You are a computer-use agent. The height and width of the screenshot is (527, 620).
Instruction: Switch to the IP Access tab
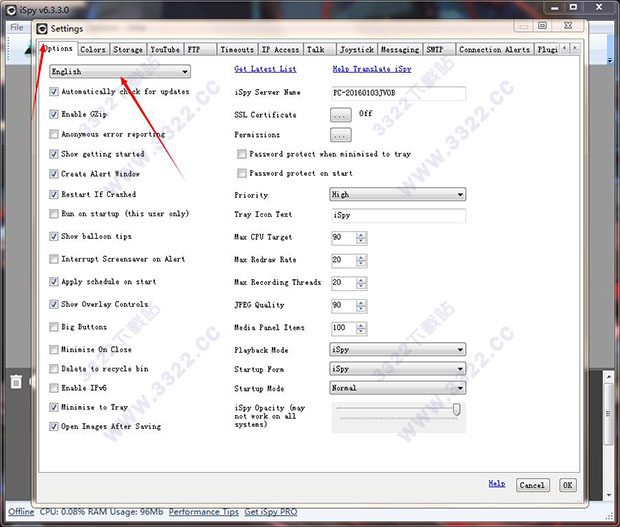pos(281,49)
